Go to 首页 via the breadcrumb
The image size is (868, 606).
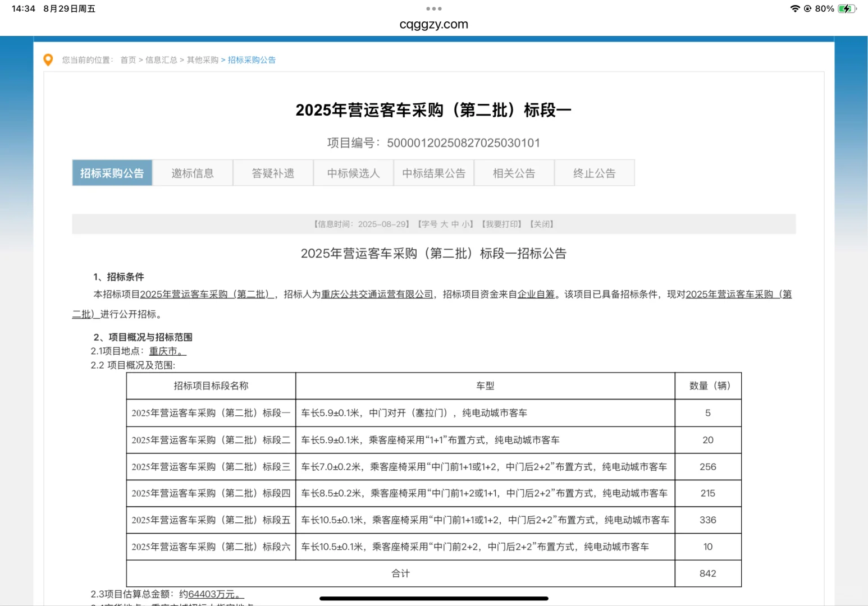127,59
